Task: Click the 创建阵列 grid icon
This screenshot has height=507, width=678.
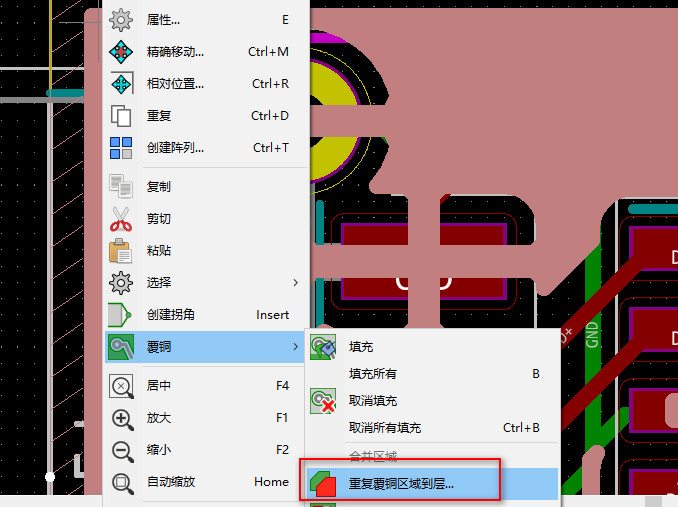Action: 121,148
